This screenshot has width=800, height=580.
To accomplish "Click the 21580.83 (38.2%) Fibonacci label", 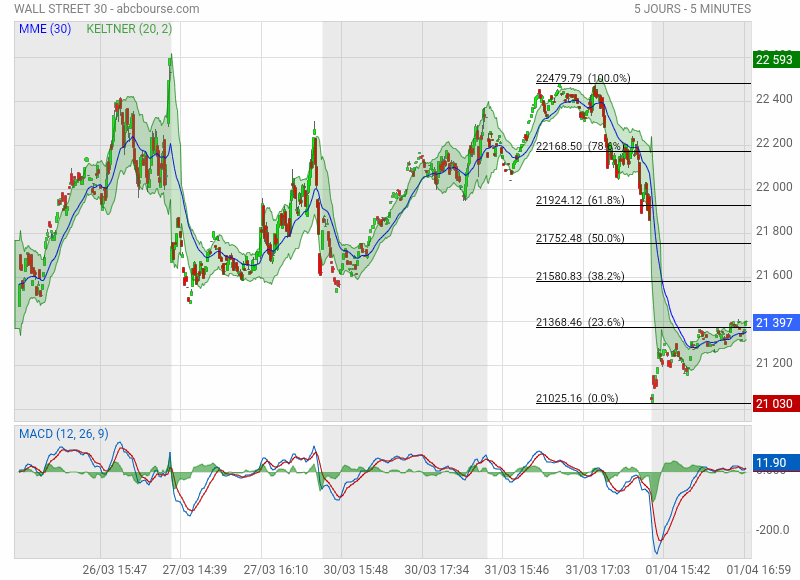I will coord(580,276).
